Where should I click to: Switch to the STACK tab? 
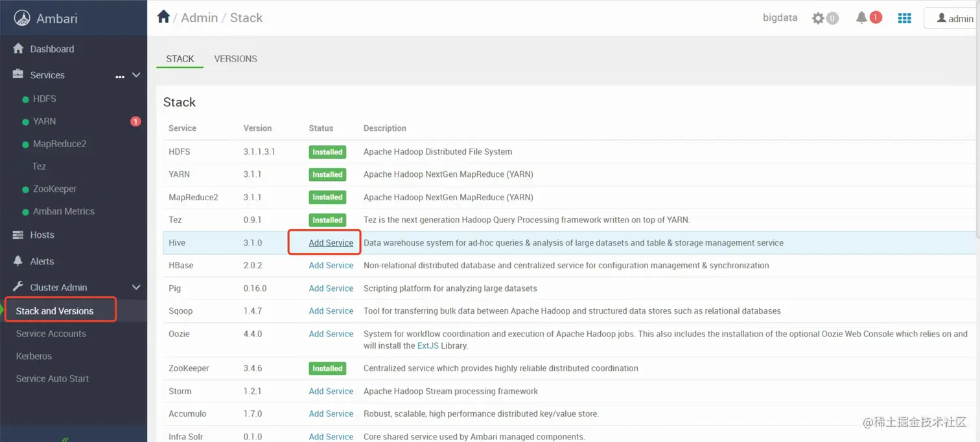click(x=180, y=58)
